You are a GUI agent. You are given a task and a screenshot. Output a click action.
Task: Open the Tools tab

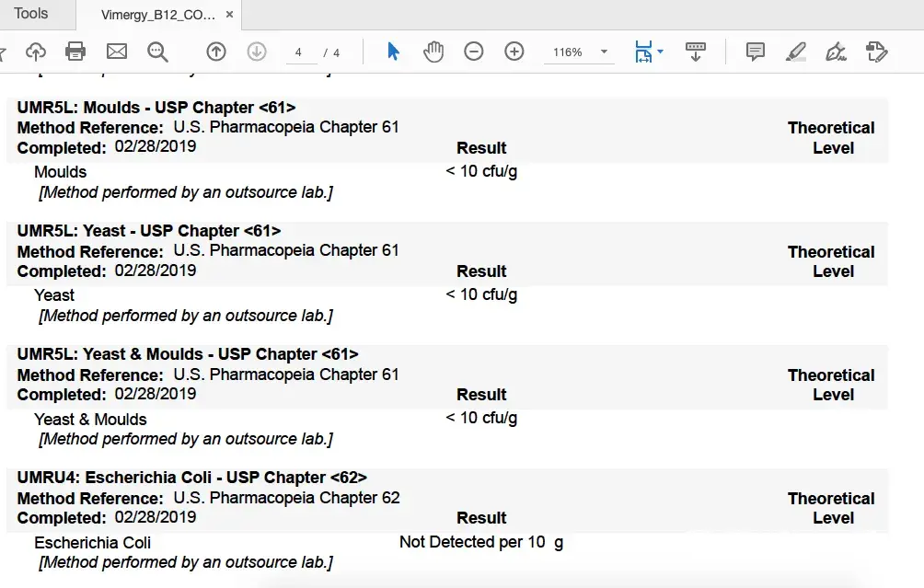click(31, 14)
